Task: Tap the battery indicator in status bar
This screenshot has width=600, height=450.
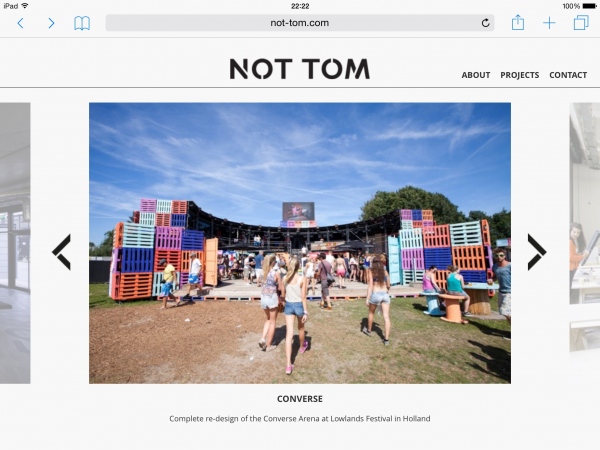Action: point(589,6)
